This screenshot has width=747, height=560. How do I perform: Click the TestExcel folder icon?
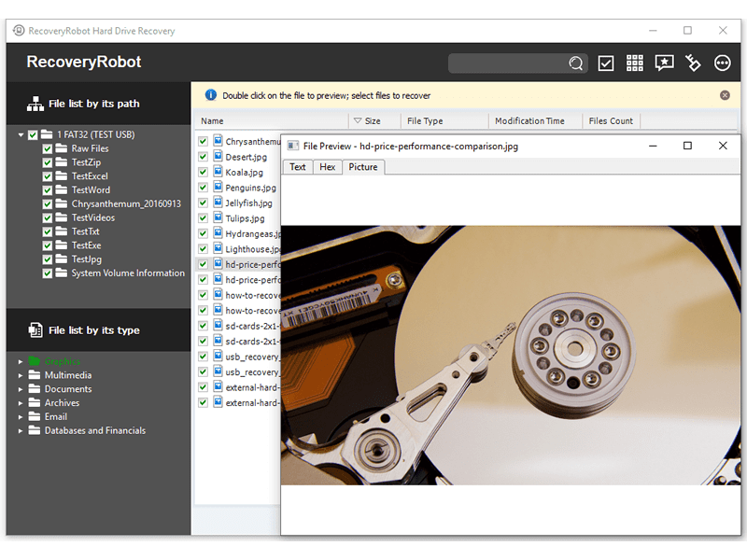point(61,175)
